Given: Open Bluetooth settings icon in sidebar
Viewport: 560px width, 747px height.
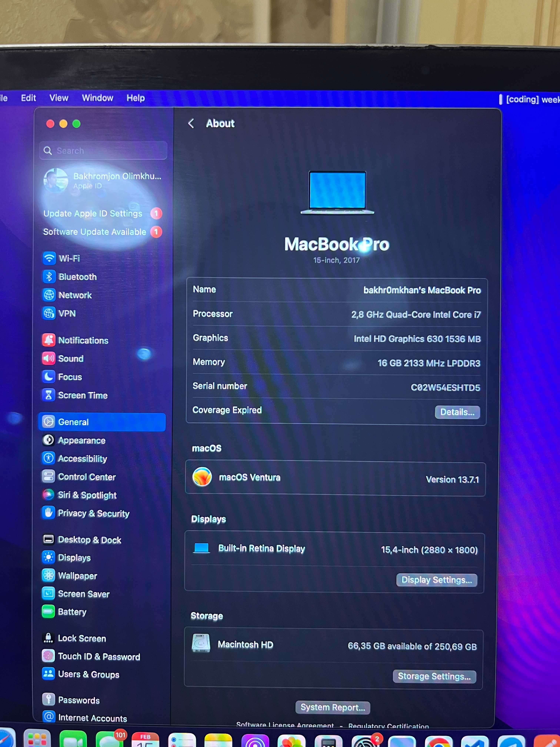Looking at the screenshot, I should (x=49, y=277).
